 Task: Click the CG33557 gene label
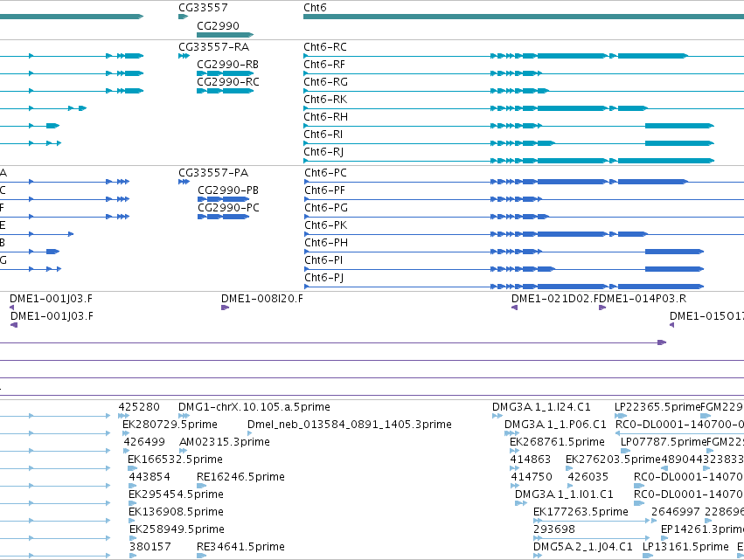tap(203, 8)
